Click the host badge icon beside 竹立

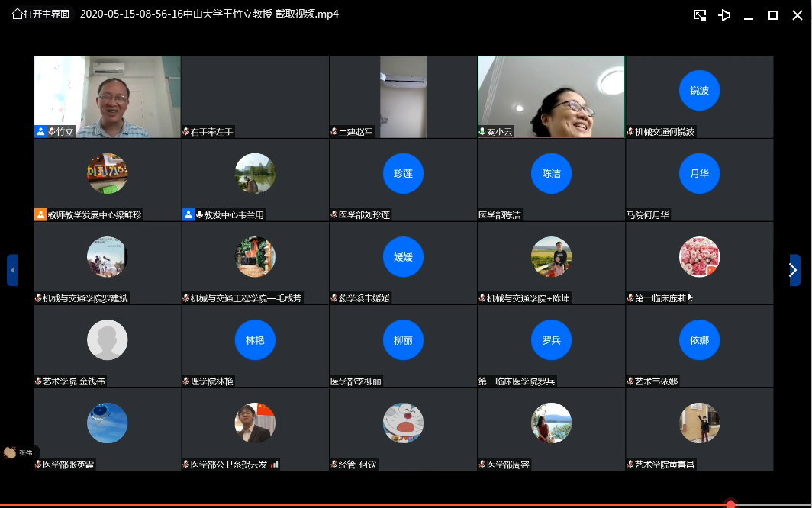tap(40, 131)
